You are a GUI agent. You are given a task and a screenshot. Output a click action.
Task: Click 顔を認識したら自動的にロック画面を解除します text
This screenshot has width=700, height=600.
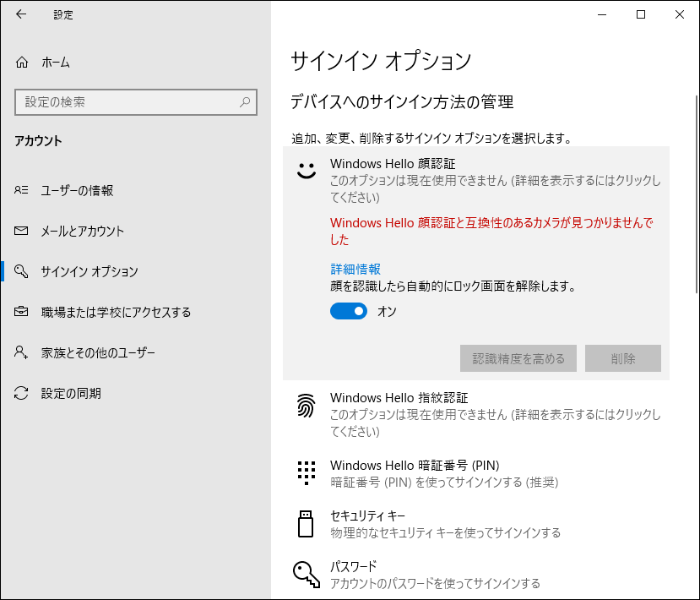point(453,286)
